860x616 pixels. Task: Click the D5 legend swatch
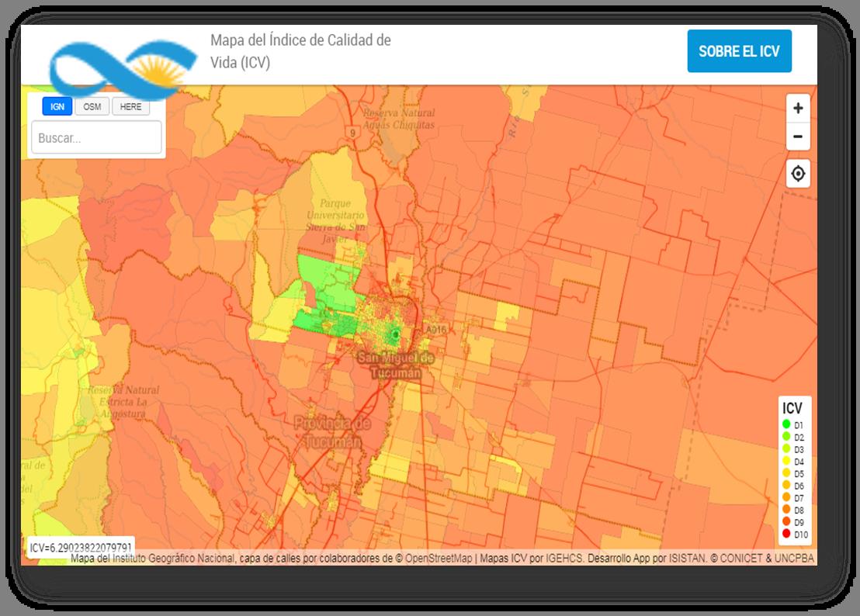tap(786, 472)
